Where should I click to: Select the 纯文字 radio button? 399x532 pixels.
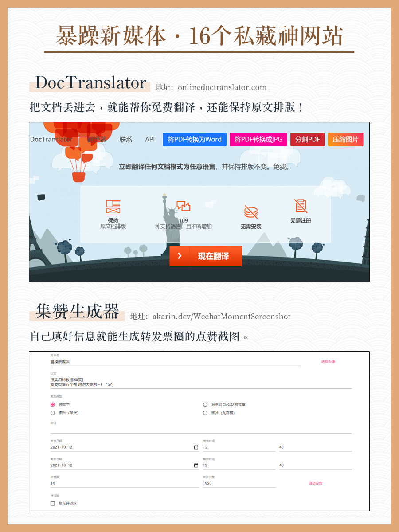(53, 405)
